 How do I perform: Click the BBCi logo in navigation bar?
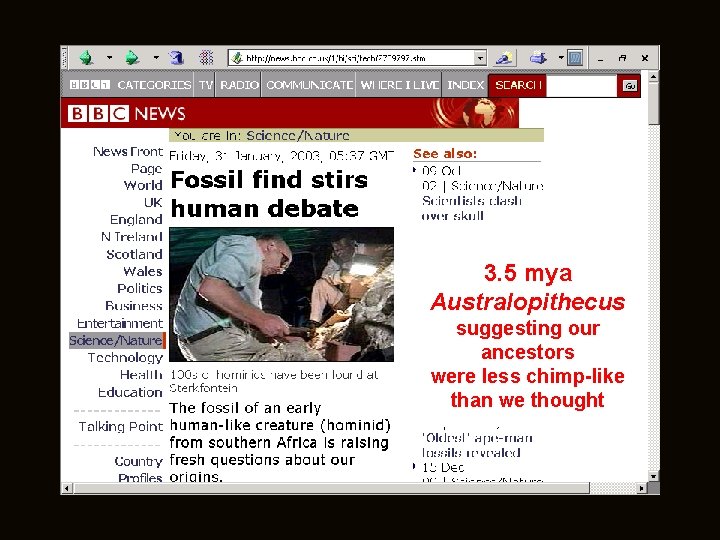(90, 85)
